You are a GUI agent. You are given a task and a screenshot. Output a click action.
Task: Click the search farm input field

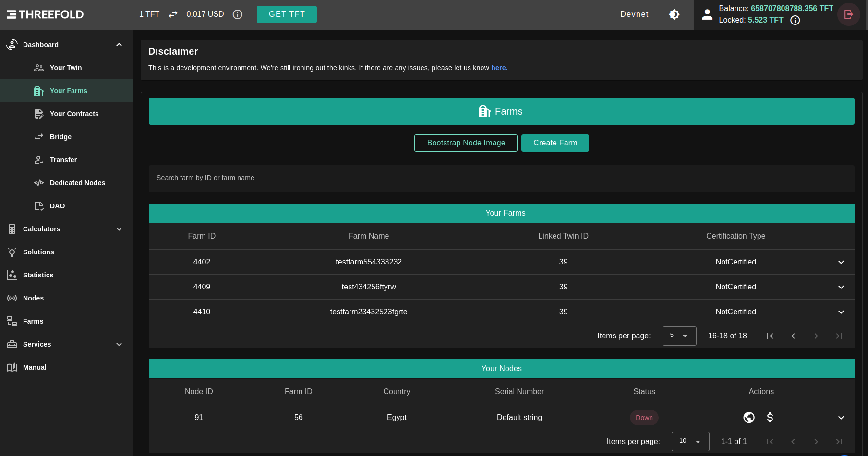501,178
